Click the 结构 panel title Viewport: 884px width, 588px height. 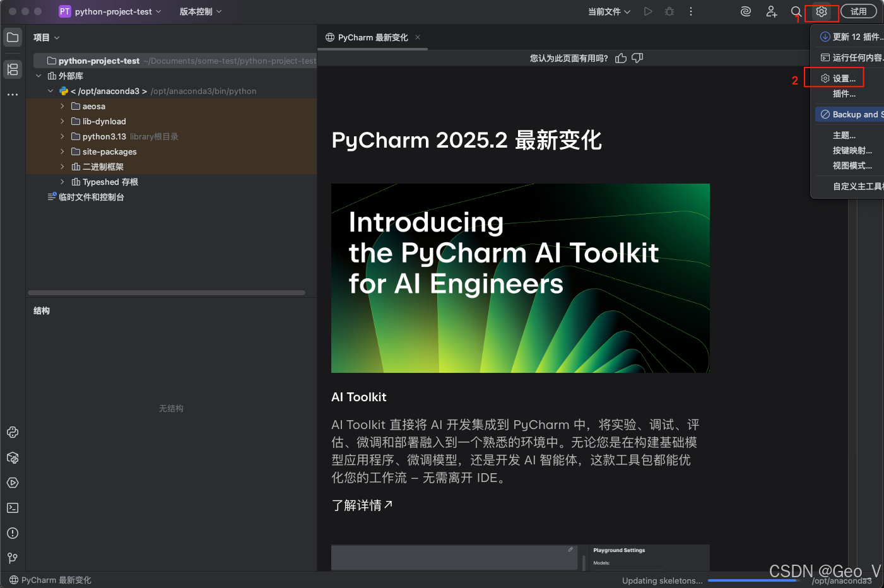(x=42, y=310)
